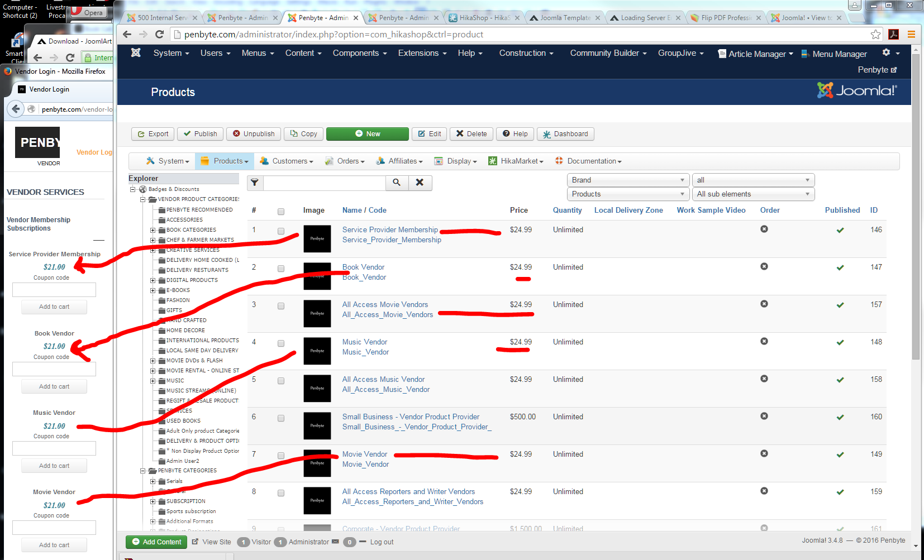Select checkbox for Book Vendor row

click(x=281, y=269)
